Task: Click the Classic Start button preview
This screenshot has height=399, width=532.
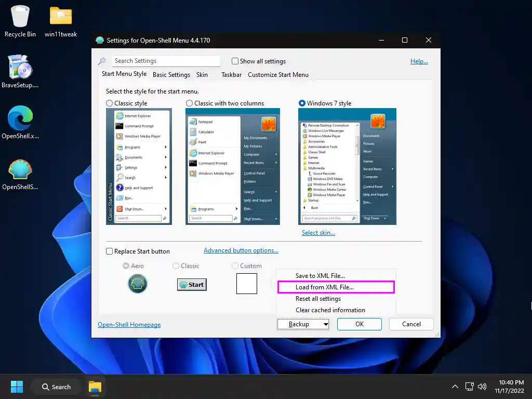Action: point(191,284)
